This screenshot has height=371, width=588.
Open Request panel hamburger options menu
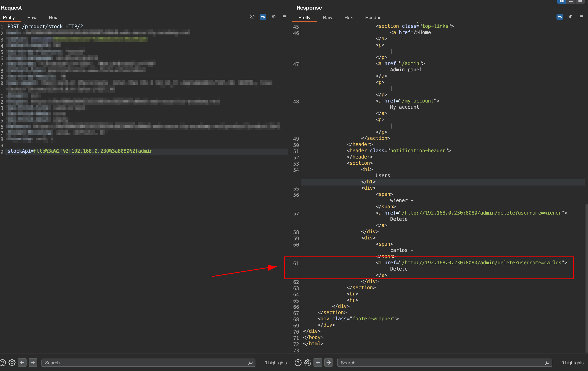tap(284, 17)
